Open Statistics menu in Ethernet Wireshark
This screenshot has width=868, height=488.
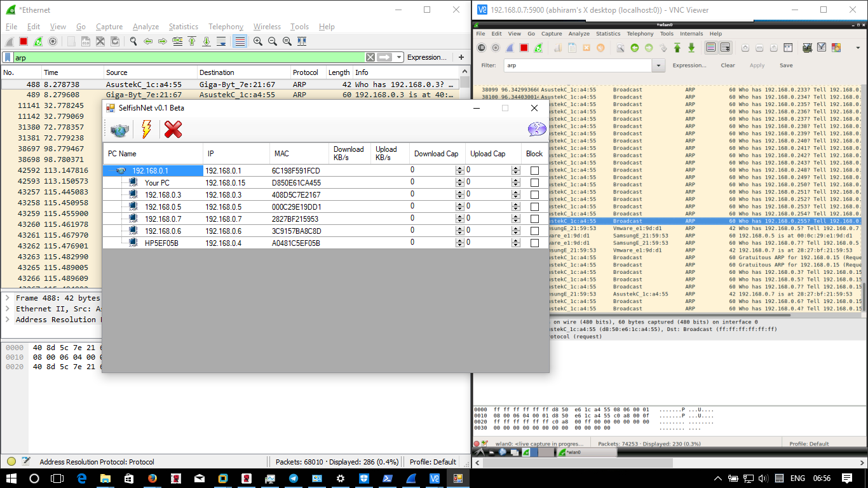183,27
